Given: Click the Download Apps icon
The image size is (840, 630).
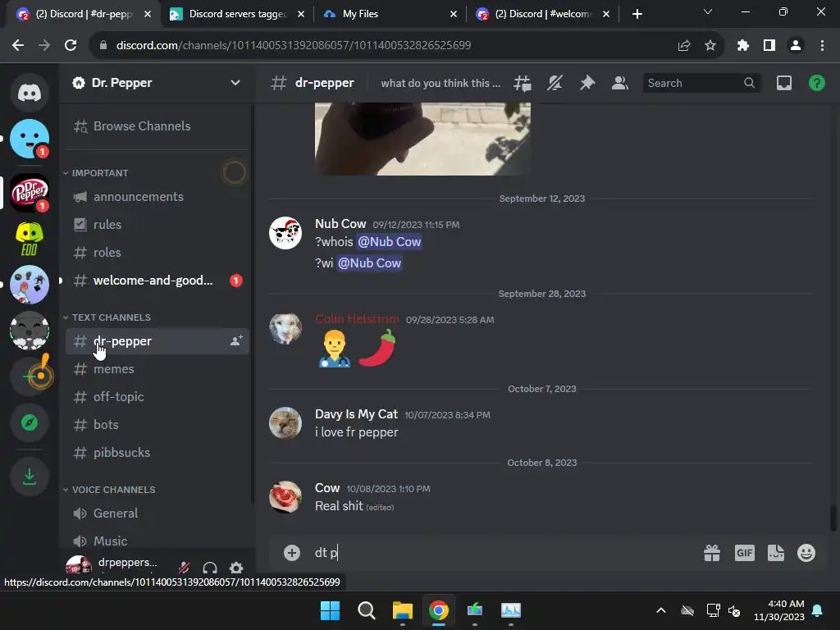Looking at the screenshot, I should coord(30,477).
